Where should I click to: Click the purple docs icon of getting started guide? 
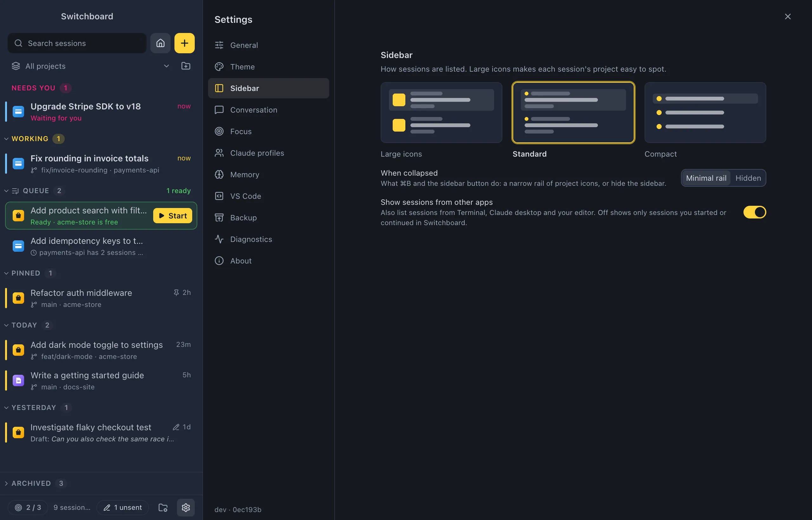(18, 380)
